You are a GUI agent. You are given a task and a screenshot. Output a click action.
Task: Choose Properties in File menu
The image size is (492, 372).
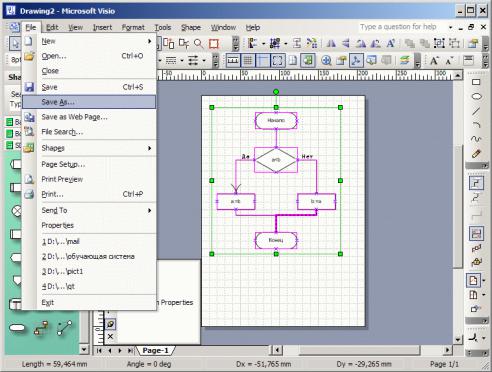(x=89, y=225)
